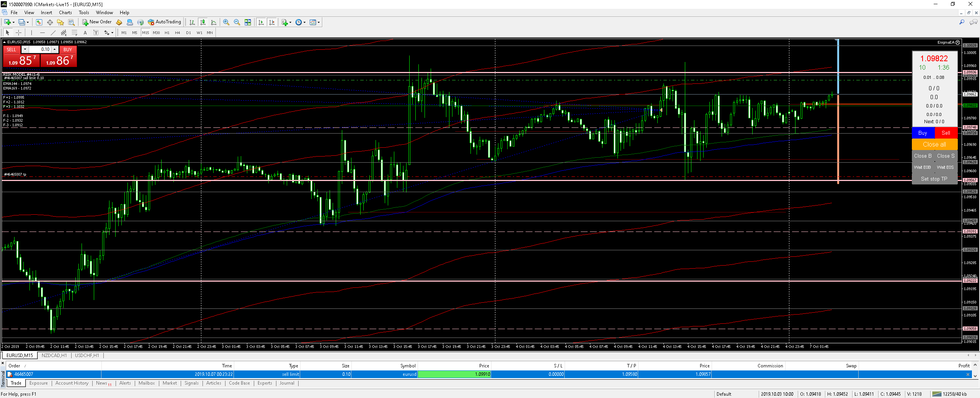The width and height of the screenshot is (980, 398).
Task: Open the cloud hosting toolbar icon
Action: pos(130,22)
